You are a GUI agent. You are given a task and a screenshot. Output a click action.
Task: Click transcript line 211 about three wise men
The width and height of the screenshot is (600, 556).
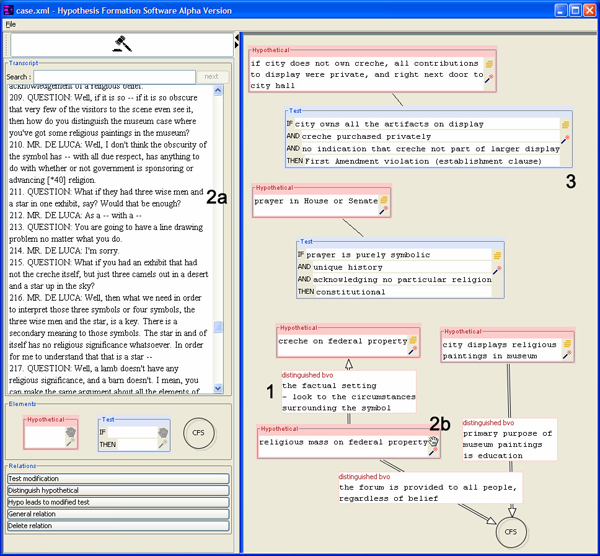(106, 197)
